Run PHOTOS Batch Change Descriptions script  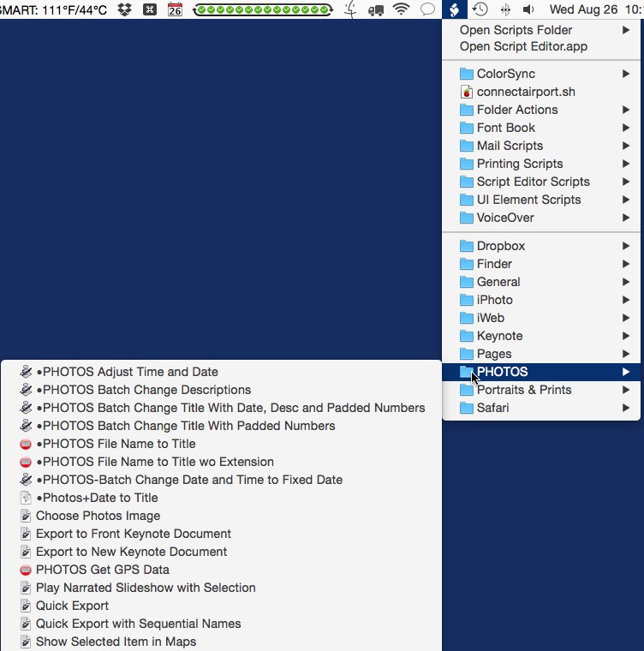click(221, 390)
